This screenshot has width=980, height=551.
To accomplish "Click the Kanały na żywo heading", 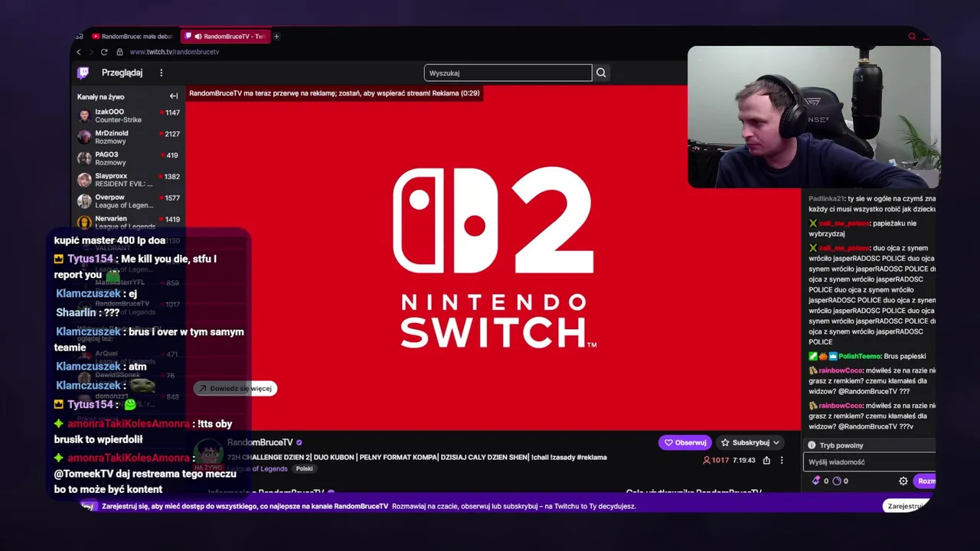I will (100, 96).
